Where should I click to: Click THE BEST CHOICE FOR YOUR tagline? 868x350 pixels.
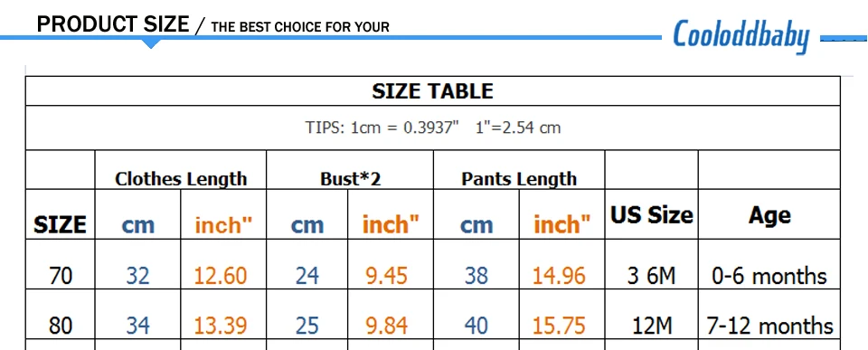(x=300, y=26)
